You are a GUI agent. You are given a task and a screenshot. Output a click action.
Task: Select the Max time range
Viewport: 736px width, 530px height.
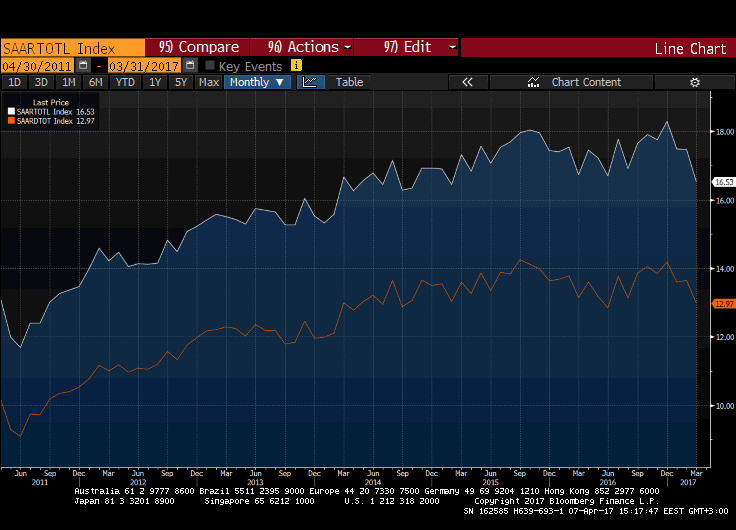209,82
